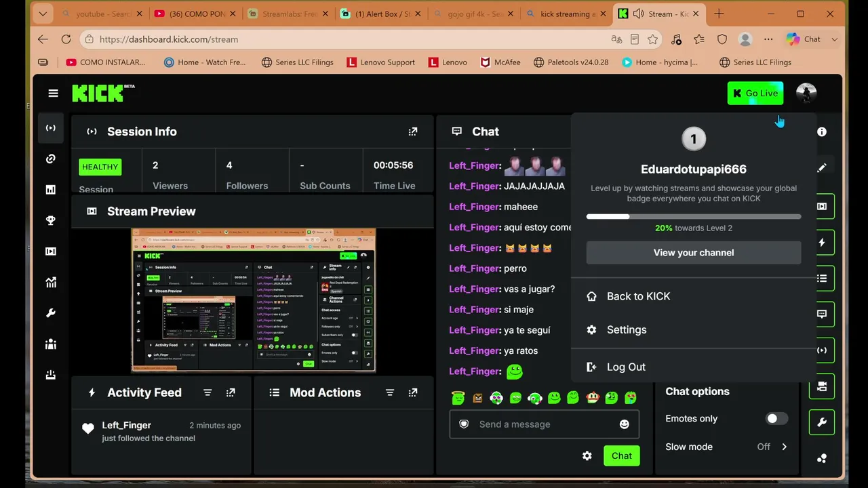This screenshot has width=868, height=488.
Task: Open chat settings gear icon
Action: click(587, 456)
